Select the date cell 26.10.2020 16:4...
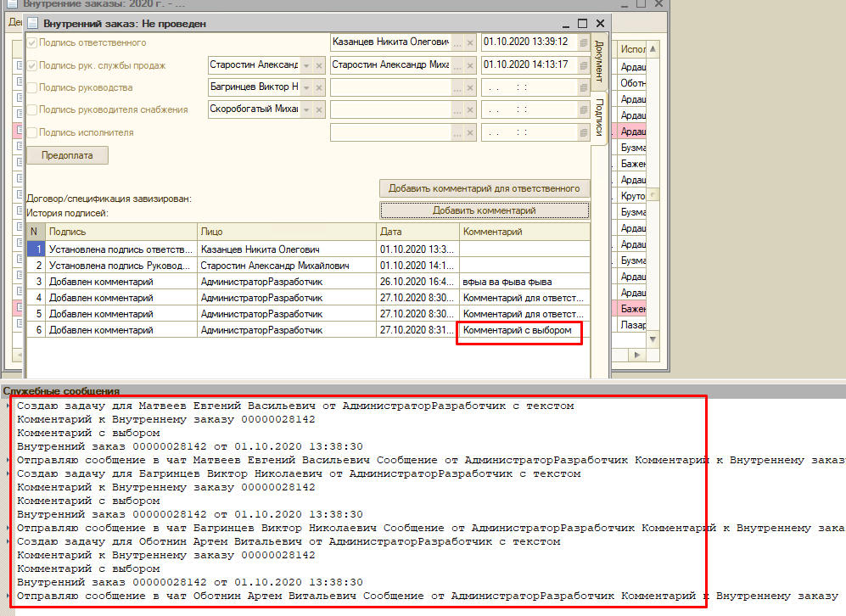The image size is (846, 616). [x=417, y=282]
